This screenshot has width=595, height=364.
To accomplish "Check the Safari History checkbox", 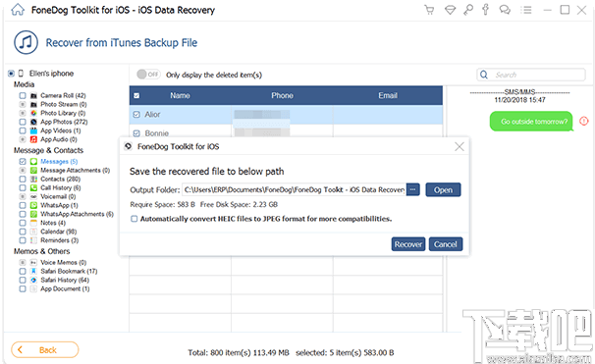I will click(x=23, y=280).
